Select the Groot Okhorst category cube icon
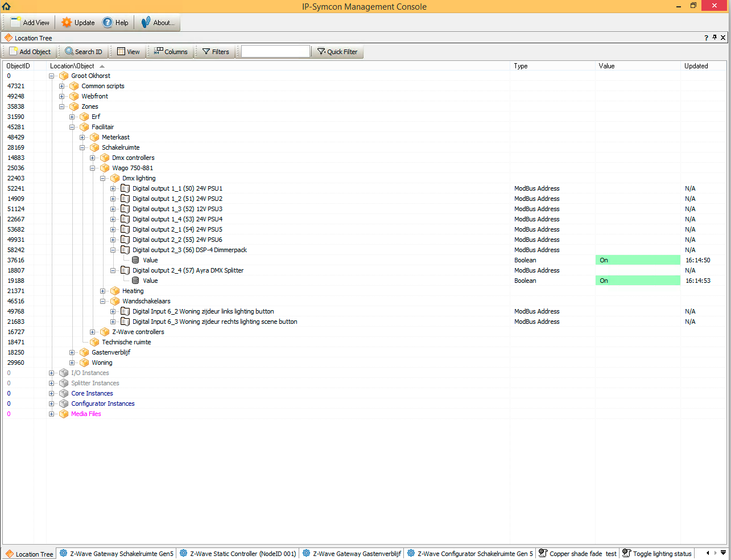731x560 pixels. pos(64,76)
